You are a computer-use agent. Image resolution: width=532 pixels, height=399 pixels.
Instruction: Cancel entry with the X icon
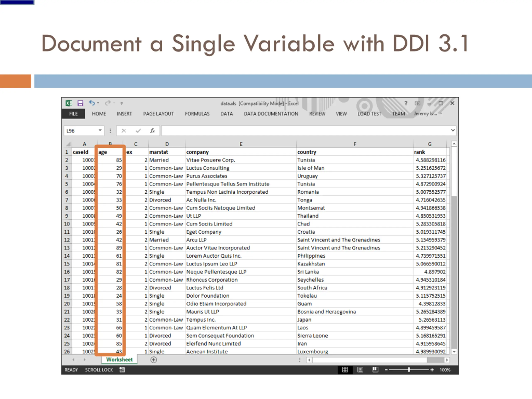124,131
